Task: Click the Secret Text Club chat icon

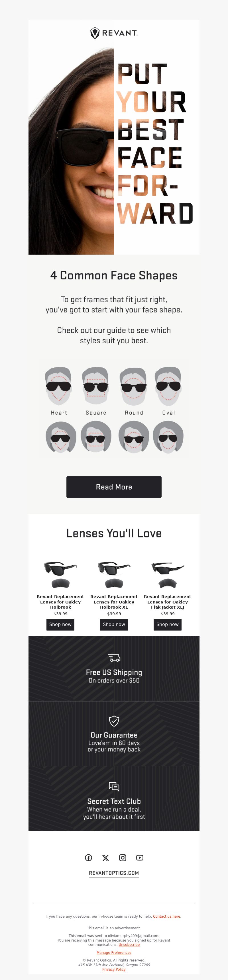Action: point(114,787)
